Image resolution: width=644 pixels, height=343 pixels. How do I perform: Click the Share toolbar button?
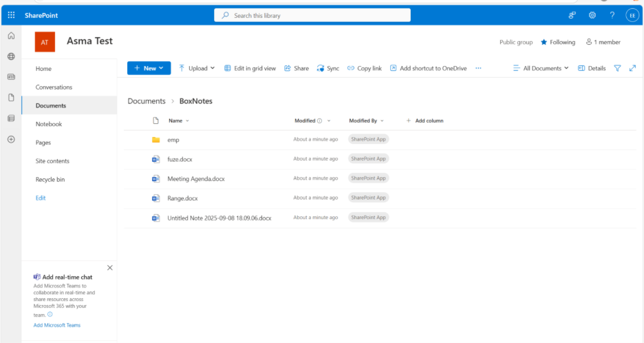coord(296,68)
